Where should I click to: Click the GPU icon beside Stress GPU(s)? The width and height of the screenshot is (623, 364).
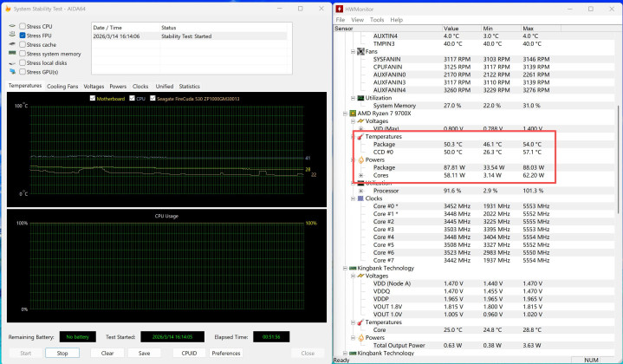[12, 72]
